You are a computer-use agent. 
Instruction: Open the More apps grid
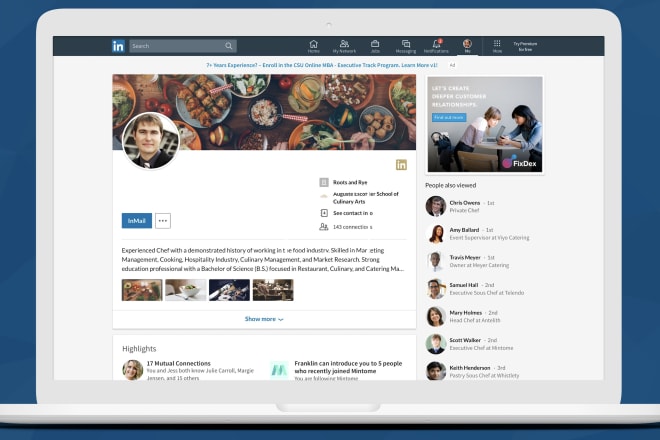(497, 46)
